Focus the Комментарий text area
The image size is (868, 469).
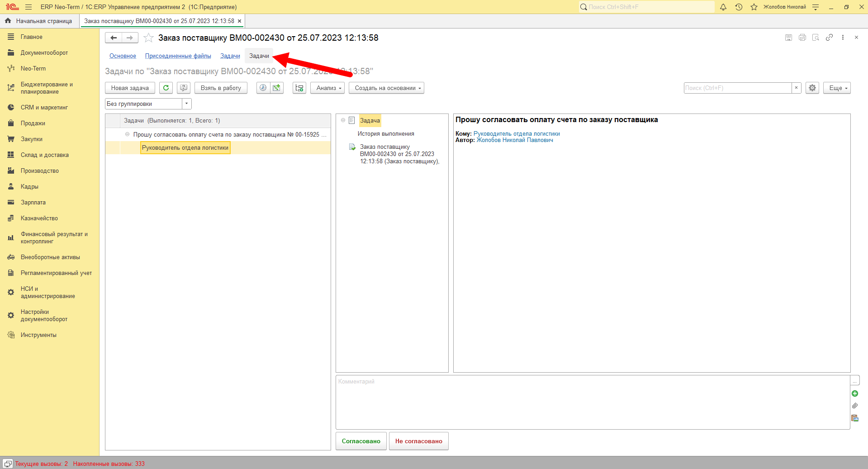[x=593, y=402]
